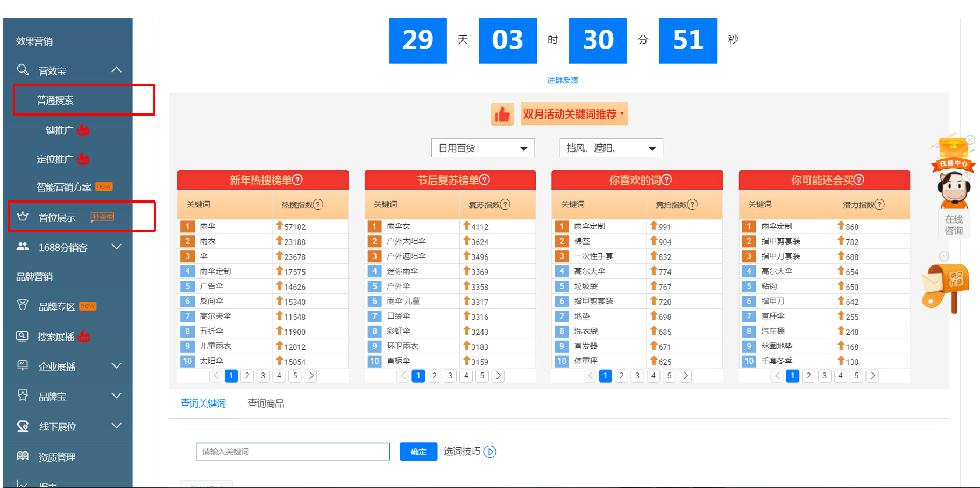Click the 搜索展播 sidebar icon
This screenshot has height=488, width=980.
[x=22, y=336]
